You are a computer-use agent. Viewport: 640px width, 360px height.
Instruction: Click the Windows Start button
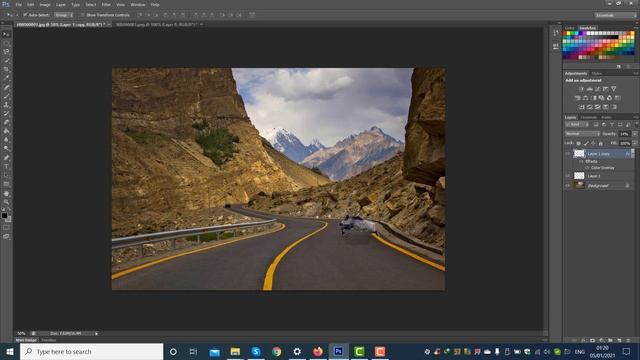tap(10, 351)
